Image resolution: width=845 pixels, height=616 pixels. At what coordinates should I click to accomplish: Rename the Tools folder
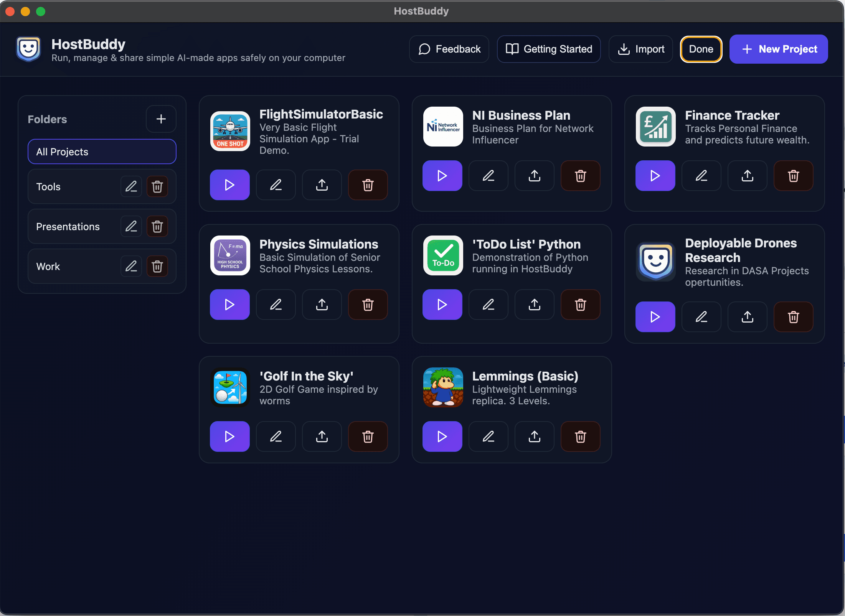pos(131,186)
